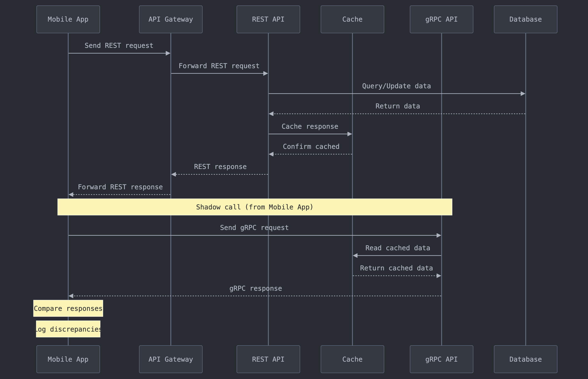588x379 pixels.
Task: Select the bottom Database participant box
Action: click(x=526, y=359)
